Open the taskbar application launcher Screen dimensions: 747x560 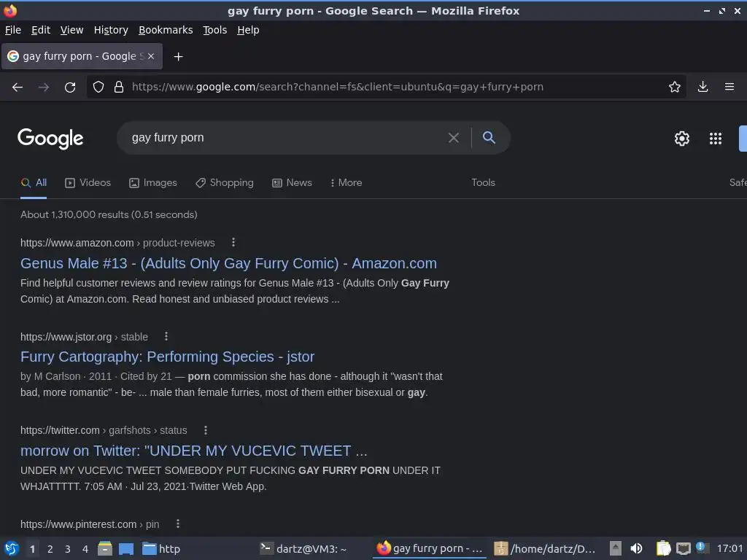click(x=11, y=548)
